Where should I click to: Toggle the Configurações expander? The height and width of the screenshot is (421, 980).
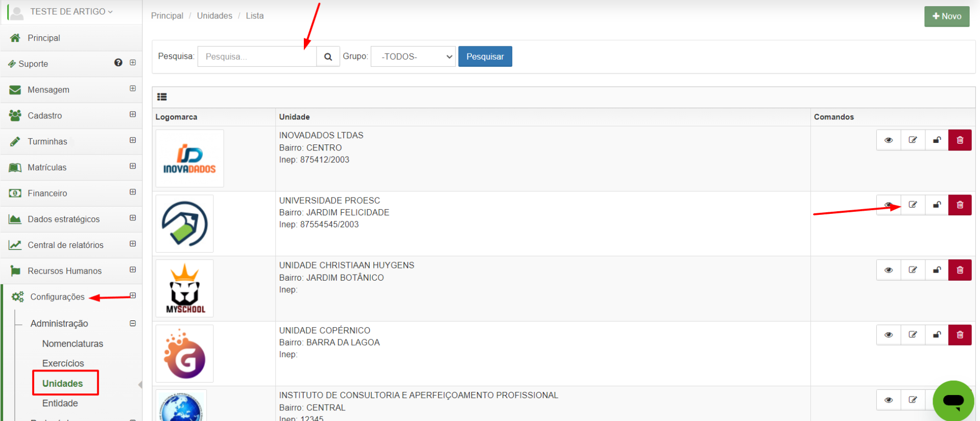click(133, 295)
